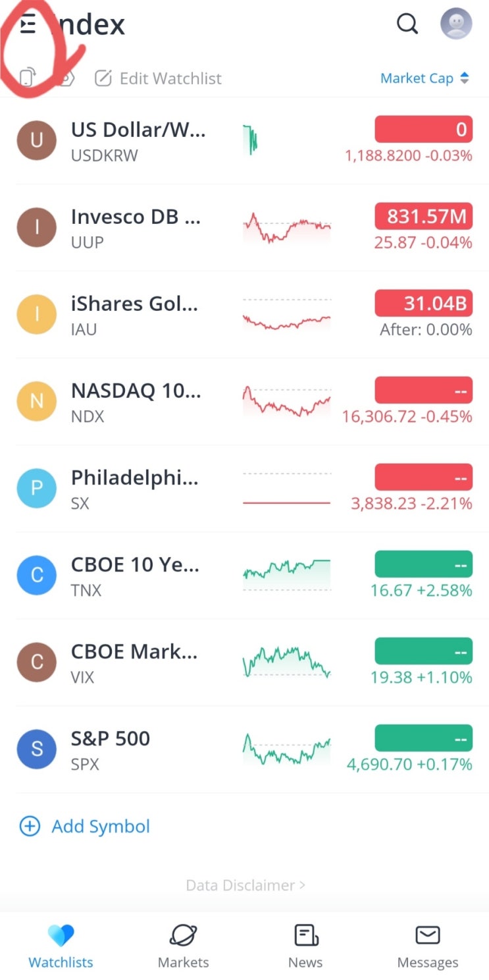Open the user profile avatar
489x980 pixels.
click(456, 24)
